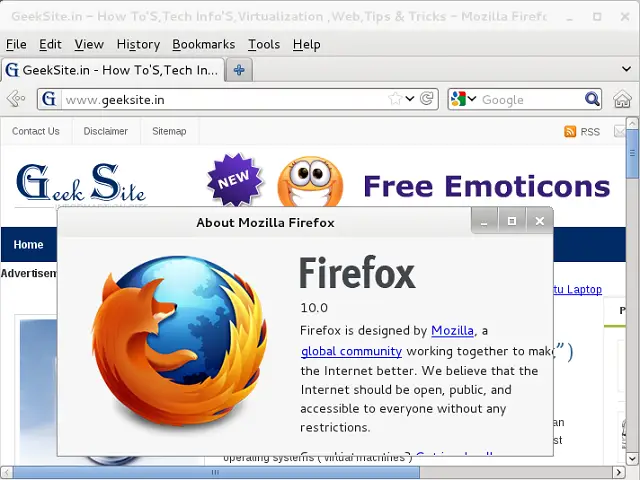Click the Firefox logo in the About dialog
The width and height of the screenshot is (640, 480).
(180, 340)
